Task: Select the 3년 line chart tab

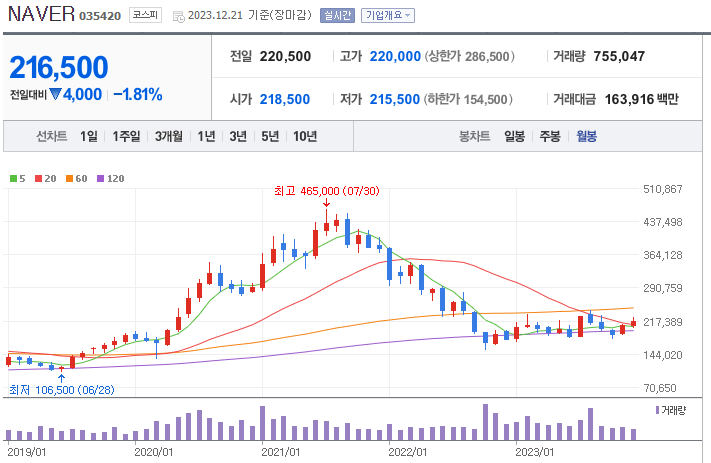Action: point(238,136)
